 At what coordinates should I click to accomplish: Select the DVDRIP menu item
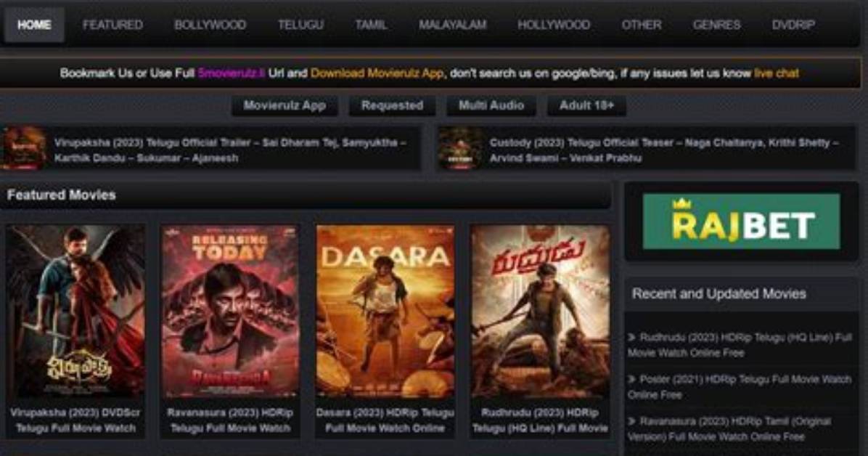[x=793, y=25]
